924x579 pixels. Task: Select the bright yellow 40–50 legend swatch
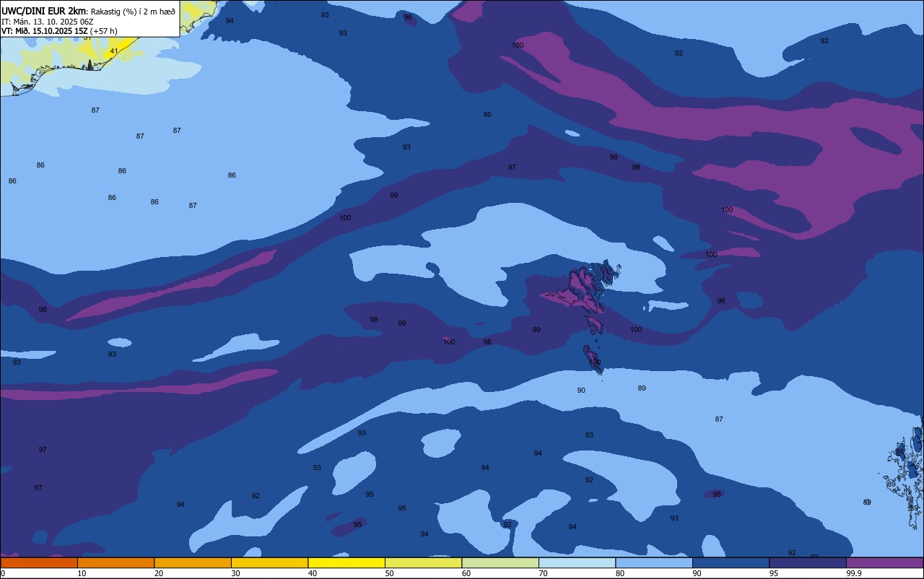[346, 562]
